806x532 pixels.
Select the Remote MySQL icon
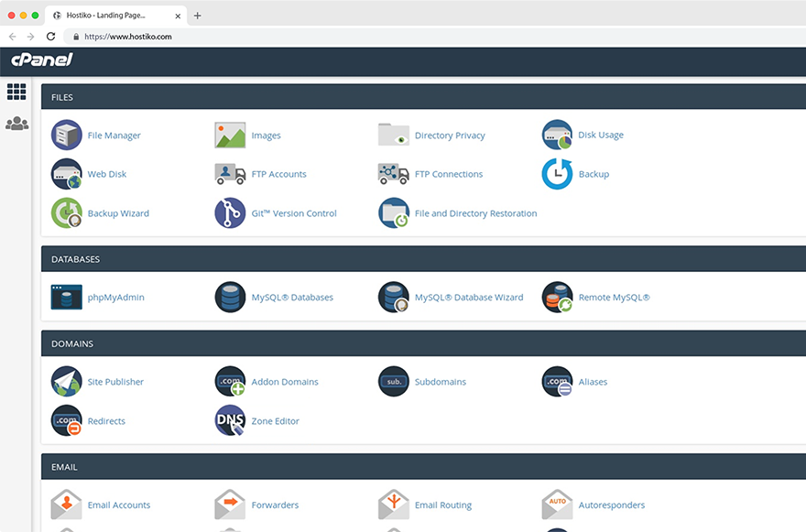click(557, 297)
